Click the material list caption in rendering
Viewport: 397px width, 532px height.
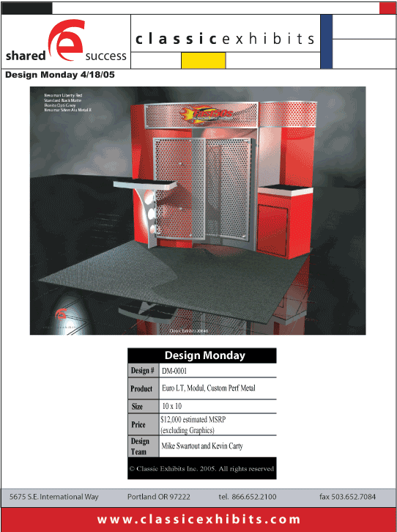67,103
